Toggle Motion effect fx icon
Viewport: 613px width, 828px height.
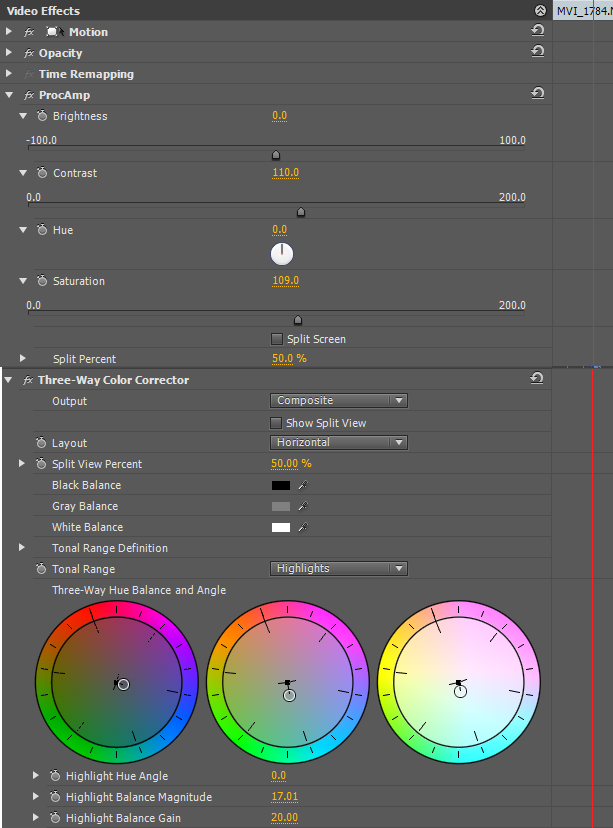pyautogui.click(x=29, y=32)
